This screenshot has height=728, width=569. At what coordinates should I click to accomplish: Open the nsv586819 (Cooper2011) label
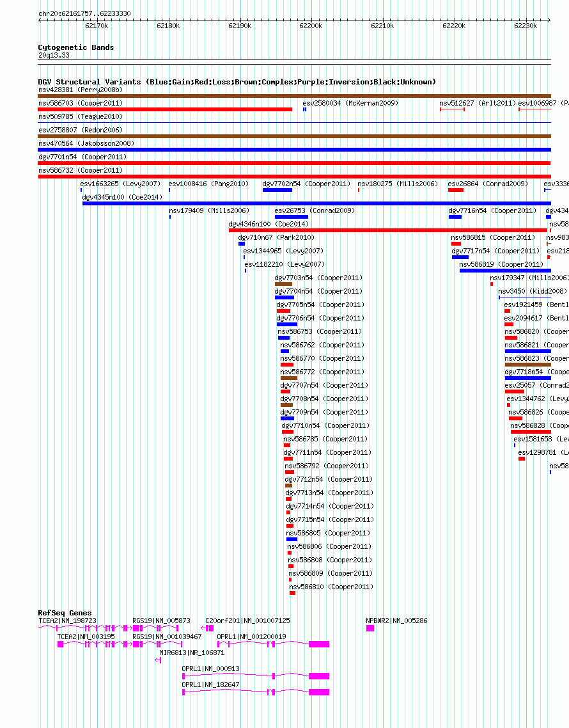[501, 265]
